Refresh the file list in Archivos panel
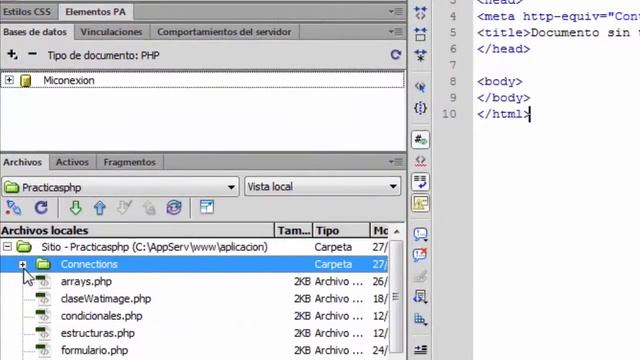 41,208
